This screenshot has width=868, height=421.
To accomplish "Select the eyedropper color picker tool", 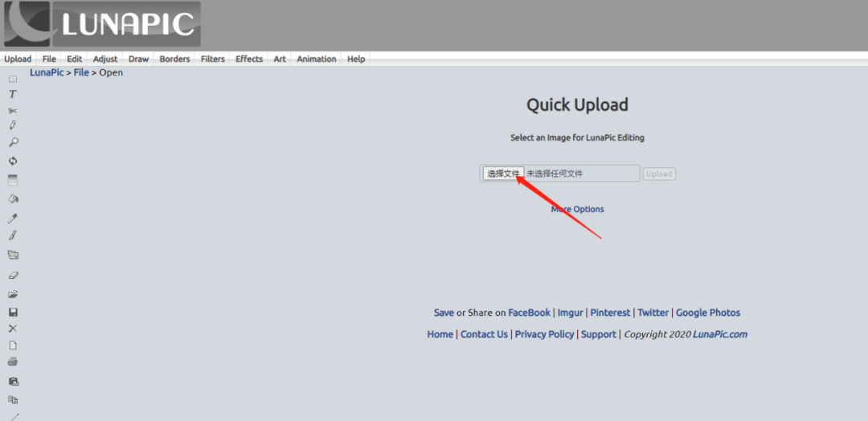I will (13, 218).
